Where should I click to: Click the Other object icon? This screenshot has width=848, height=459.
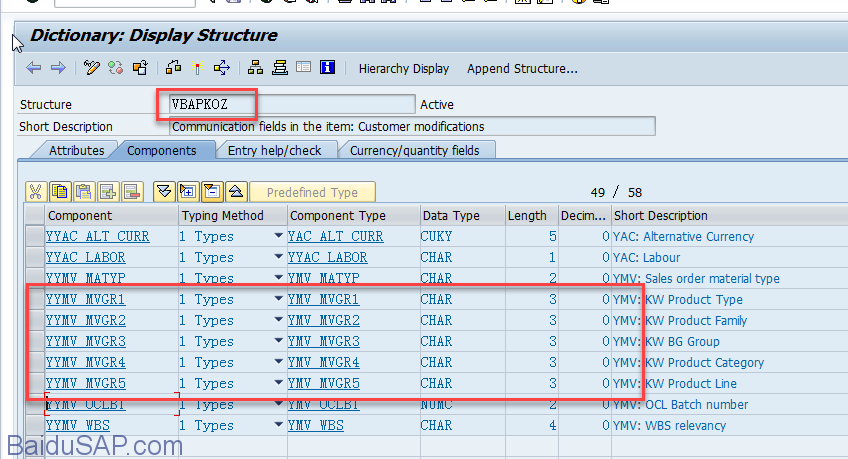coord(140,68)
